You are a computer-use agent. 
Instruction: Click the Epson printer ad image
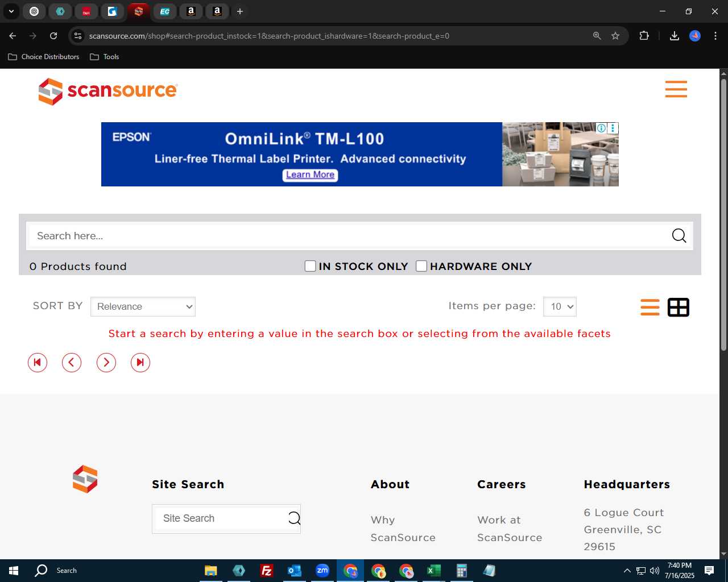pos(560,154)
